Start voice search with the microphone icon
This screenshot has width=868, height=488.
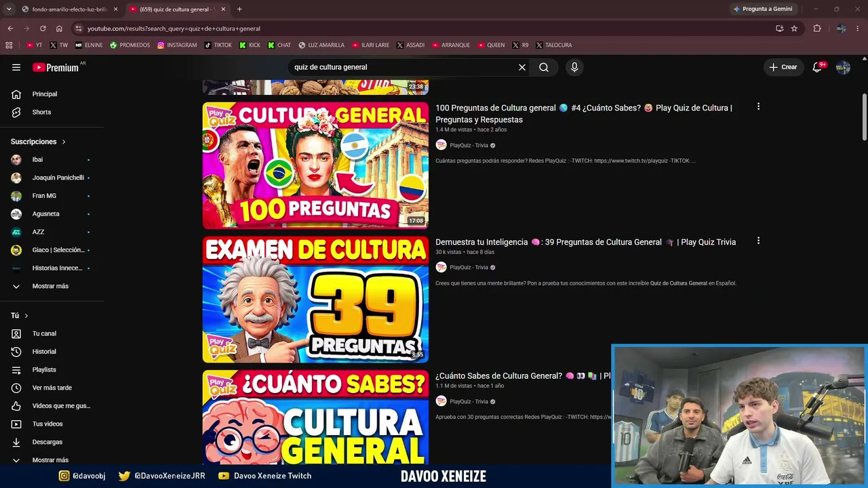574,67
